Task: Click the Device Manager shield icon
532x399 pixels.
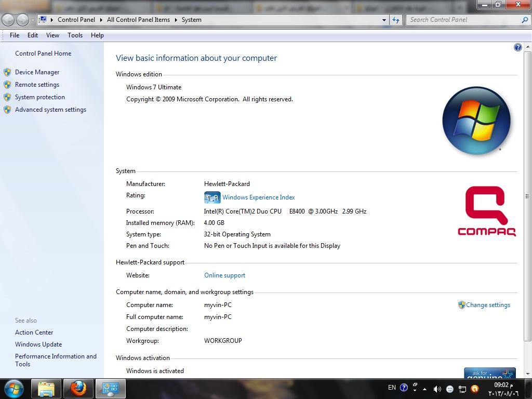Action: (7, 72)
